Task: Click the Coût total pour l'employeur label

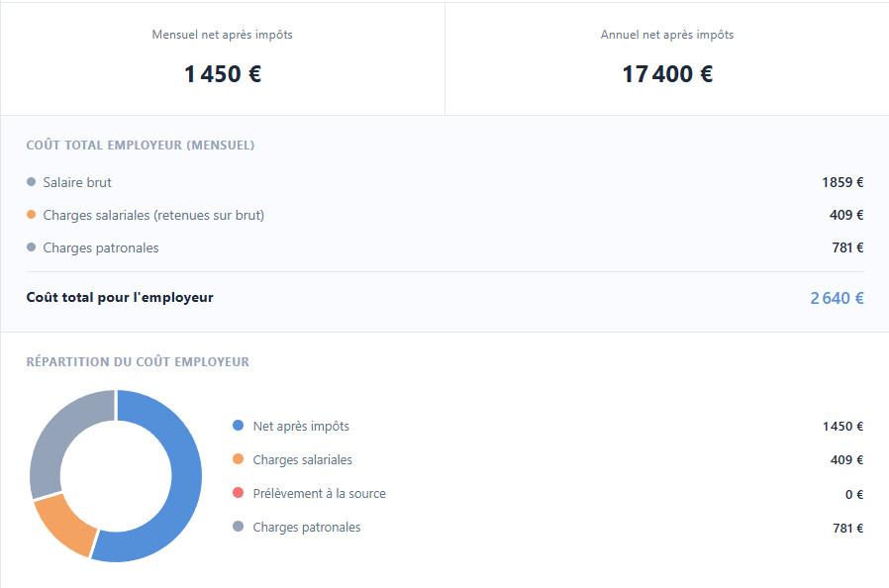Action: (x=120, y=297)
